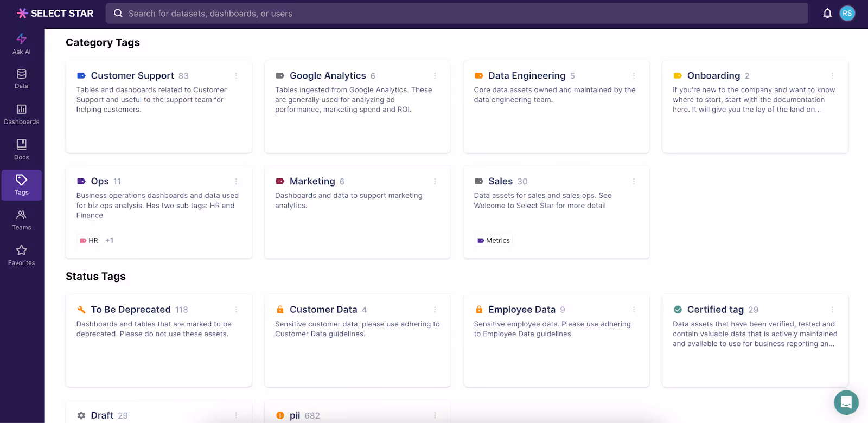Click the orange Data Engineering tag icon
The width and height of the screenshot is (868, 423).
pyautogui.click(x=479, y=76)
